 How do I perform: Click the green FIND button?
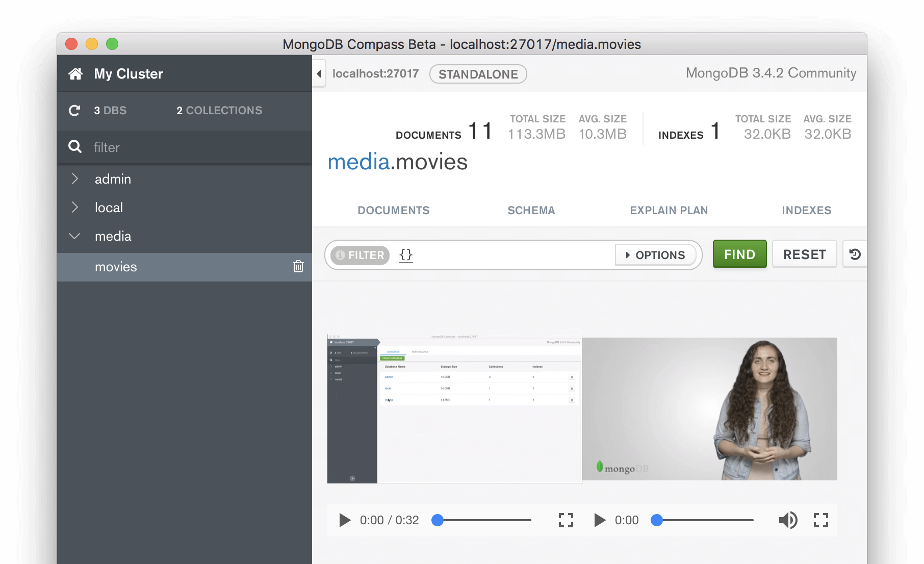(x=739, y=254)
